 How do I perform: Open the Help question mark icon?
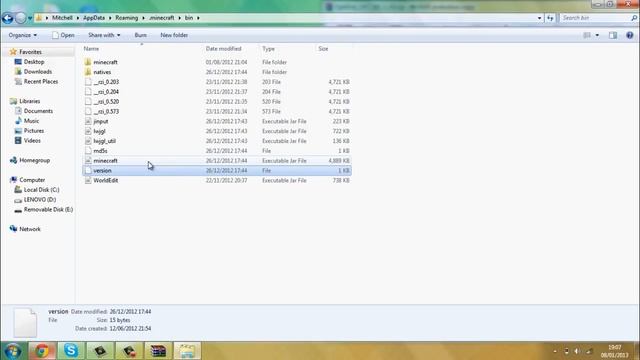pyautogui.click(x=630, y=35)
